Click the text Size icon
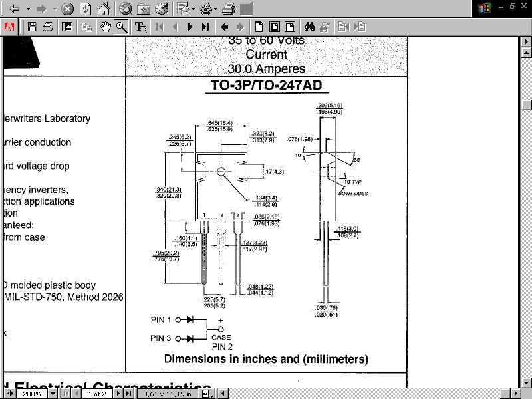The width and height of the screenshot is (532, 399). (205, 9)
